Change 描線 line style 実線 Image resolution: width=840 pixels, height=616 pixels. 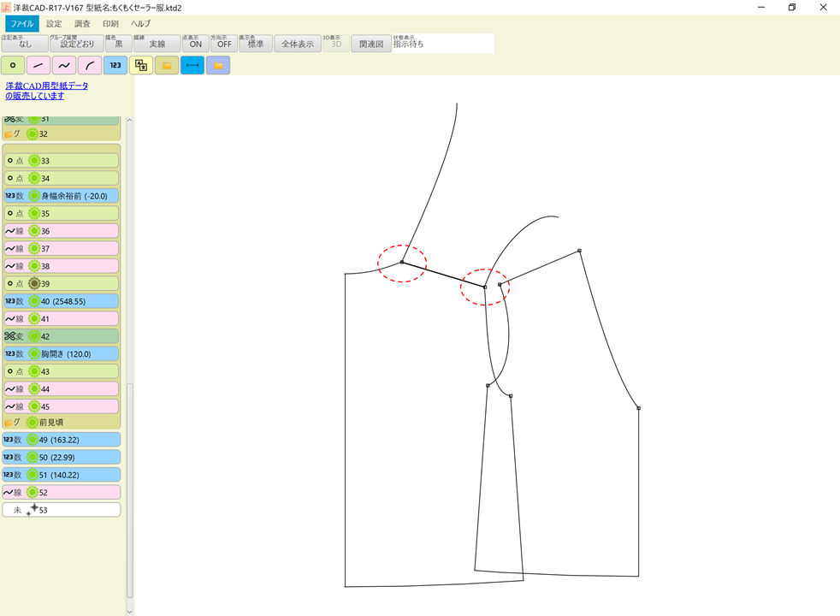coord(157,44)
